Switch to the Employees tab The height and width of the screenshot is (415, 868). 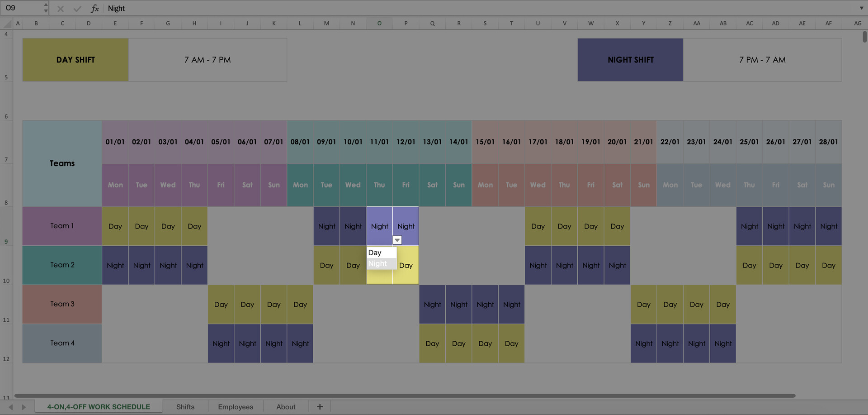click(235, 406)
